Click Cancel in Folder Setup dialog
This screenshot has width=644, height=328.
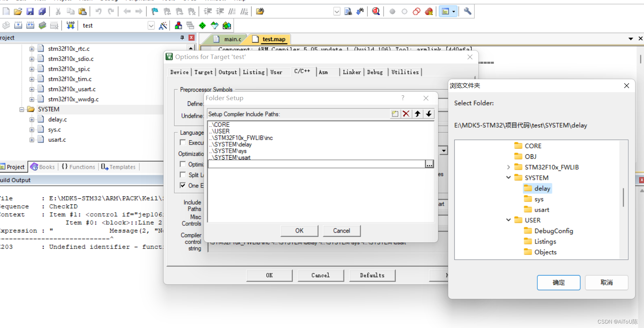click(342, 231)
